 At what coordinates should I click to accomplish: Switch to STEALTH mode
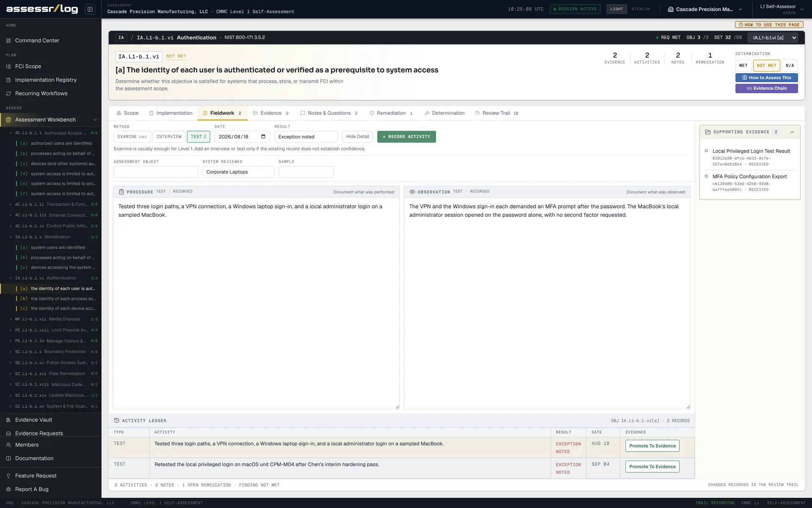click(x=641, y=9)
